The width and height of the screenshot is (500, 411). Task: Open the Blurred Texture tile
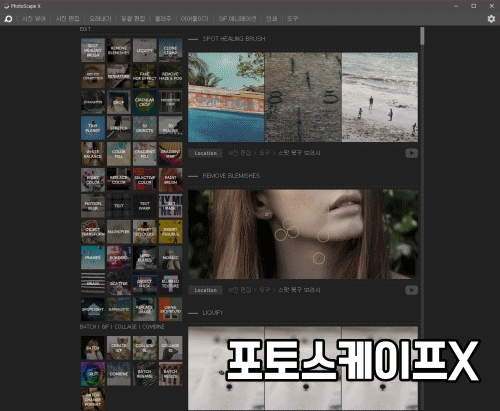pos(170,283)
